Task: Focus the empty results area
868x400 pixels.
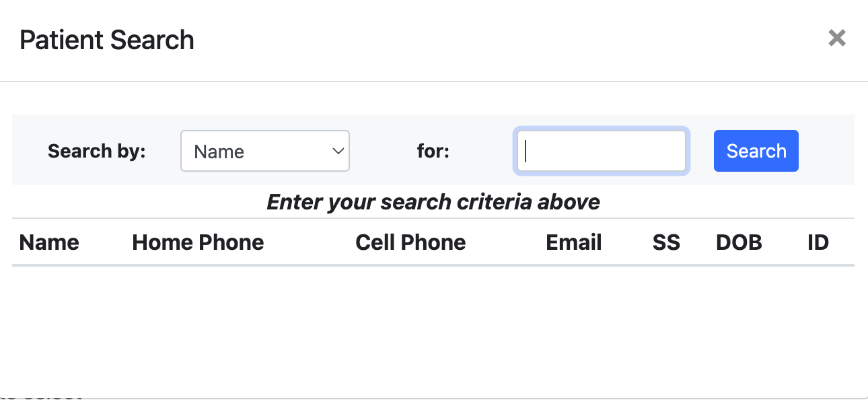Action: click(x=433, y=323)
